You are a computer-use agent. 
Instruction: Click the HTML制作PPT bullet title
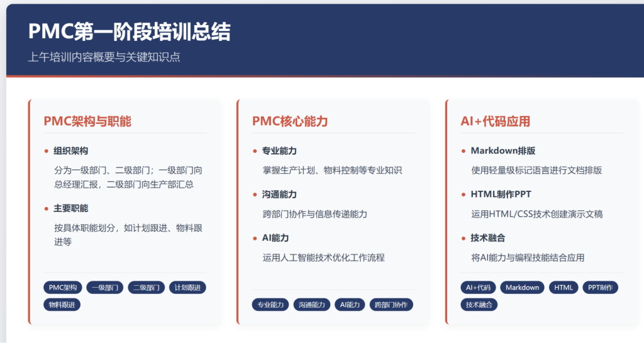[x=501, y=194]
